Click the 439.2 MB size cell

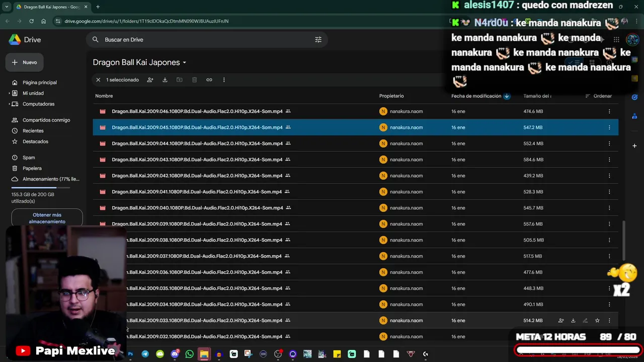point(533,175)
